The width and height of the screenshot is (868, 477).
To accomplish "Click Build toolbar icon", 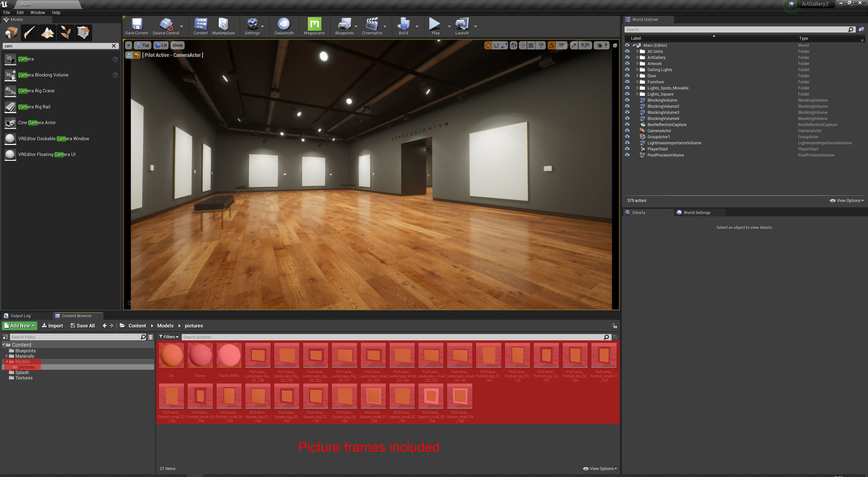I will point(403,27).
